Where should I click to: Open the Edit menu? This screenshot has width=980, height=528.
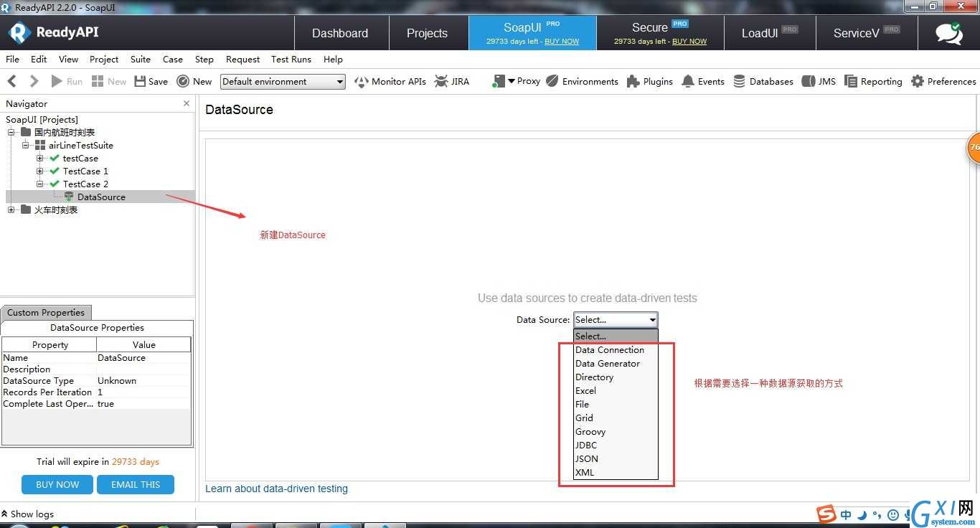click(39, 59)
